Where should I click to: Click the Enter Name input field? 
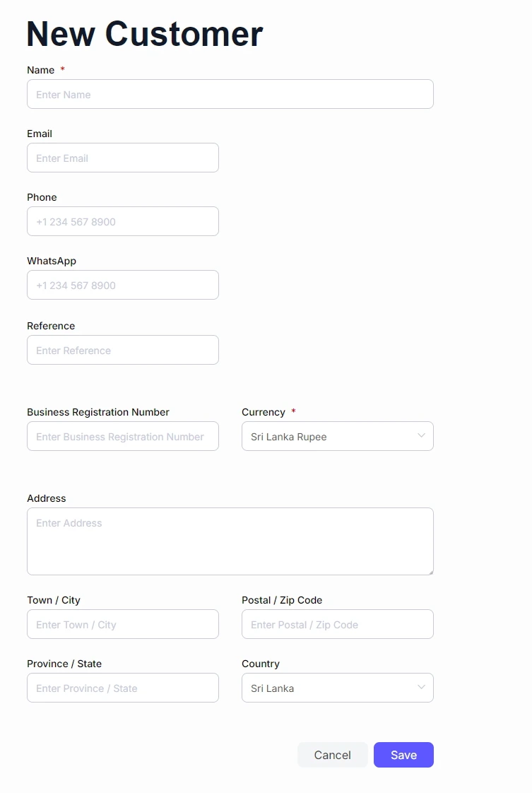click(230, 94)
